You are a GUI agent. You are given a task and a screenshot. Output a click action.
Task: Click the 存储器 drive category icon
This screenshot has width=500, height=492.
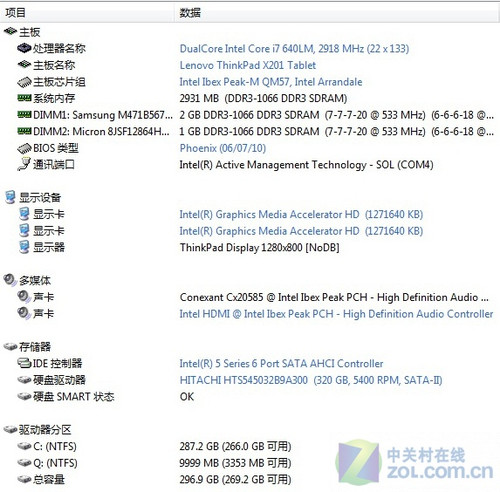tap(10, 347)
